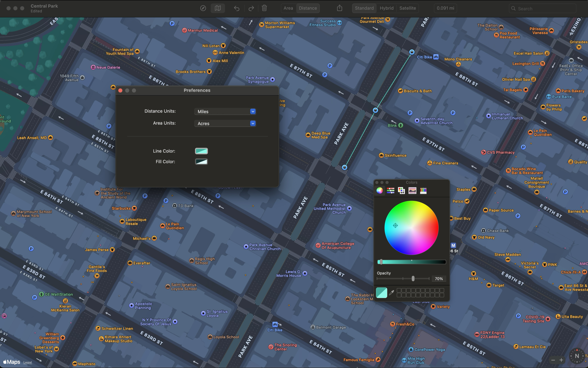
Task: Click the Belmont Garage pin
Action: pyautogui.click(x=313, y=327)
